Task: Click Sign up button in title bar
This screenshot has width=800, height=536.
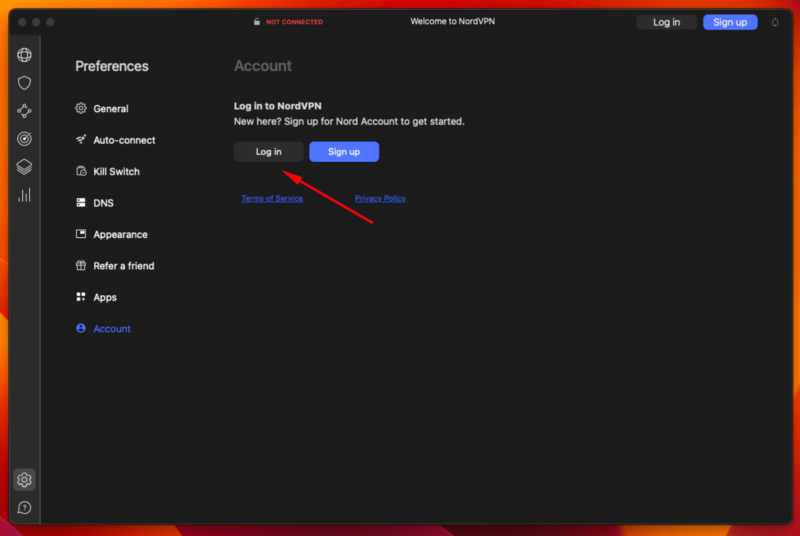Action: click(x=730, y=22)
